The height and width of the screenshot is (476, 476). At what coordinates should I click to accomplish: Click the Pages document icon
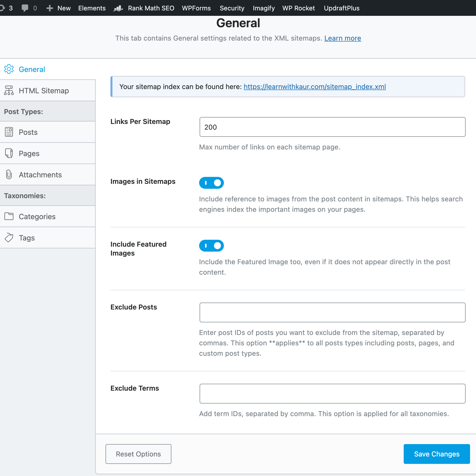(x=9, y=153)
